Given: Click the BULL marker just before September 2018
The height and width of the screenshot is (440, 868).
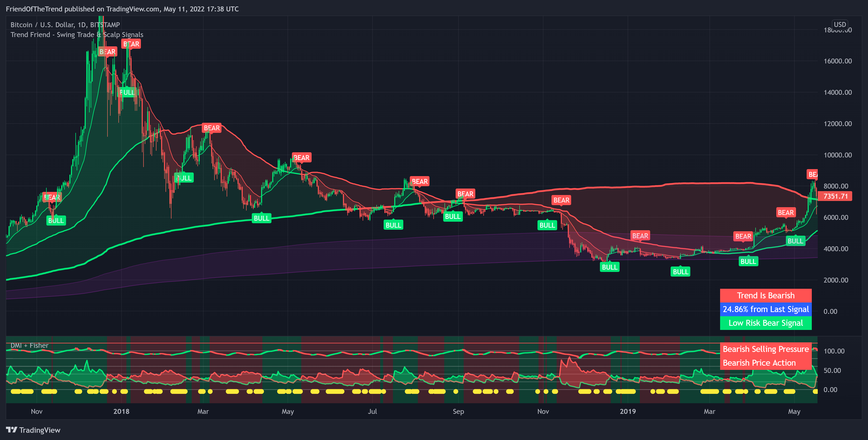Looking at the screenshot, I should 453,217.
